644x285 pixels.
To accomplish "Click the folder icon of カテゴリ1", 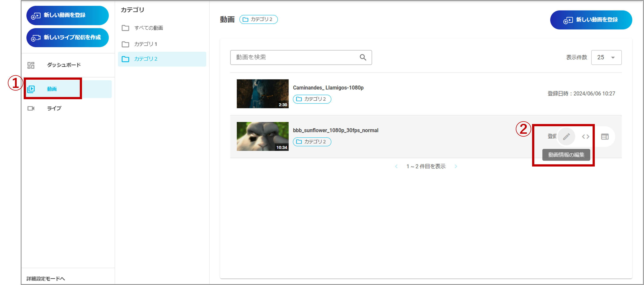I will pyautogui.click(x=125, y=44).
